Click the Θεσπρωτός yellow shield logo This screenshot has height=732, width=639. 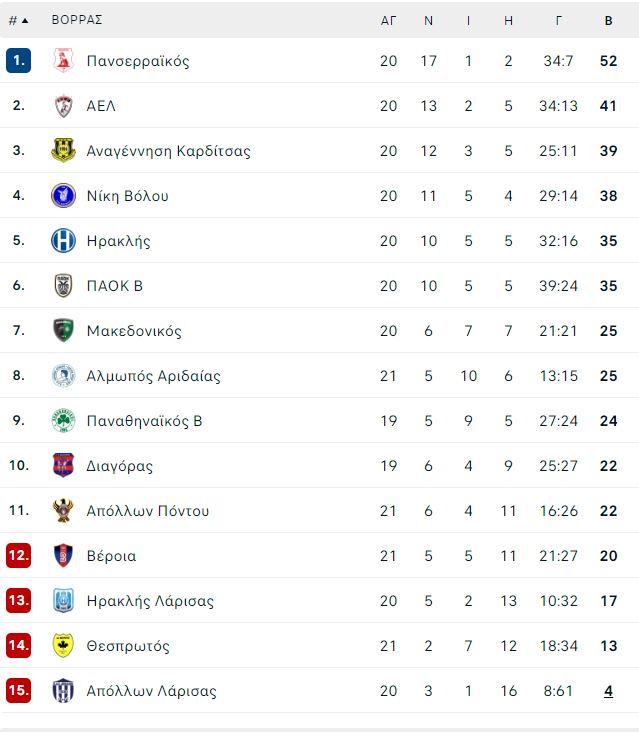[63, 645]
